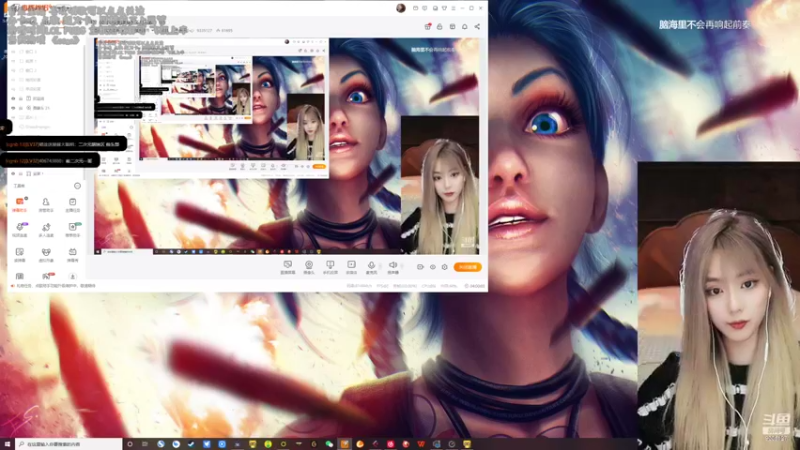
Task: Open the person-silhouette tool in toolbox
Action: pyautogui.click(x=46, y=204)
